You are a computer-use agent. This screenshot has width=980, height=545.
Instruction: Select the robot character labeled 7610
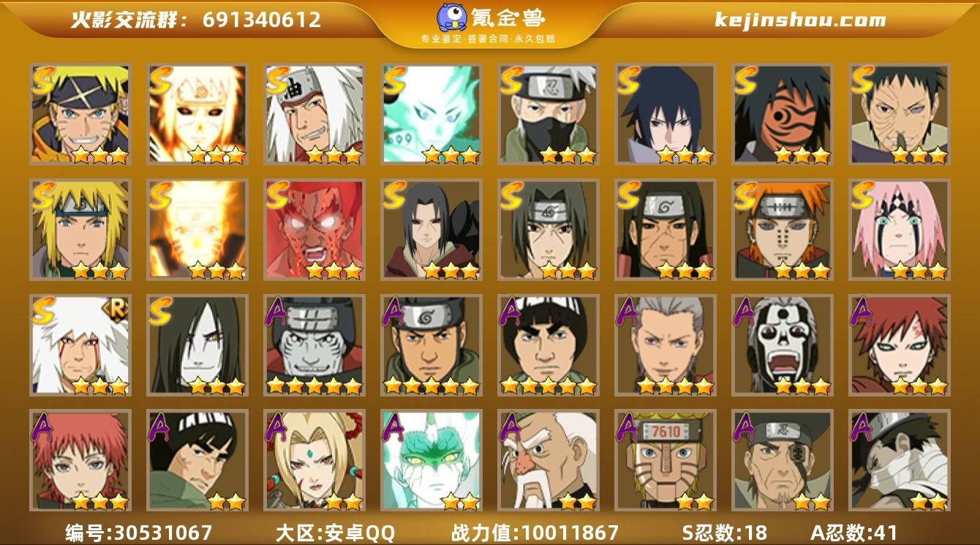666,461
